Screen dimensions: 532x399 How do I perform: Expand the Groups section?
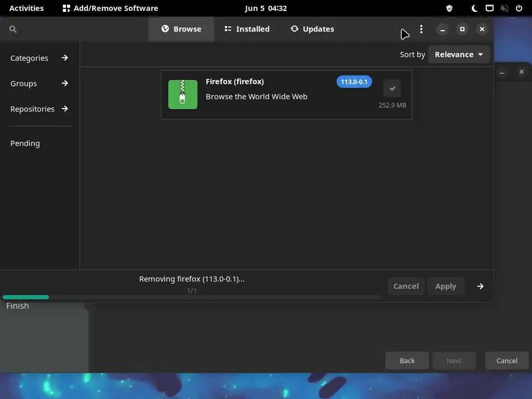click(x=39, y=84)
